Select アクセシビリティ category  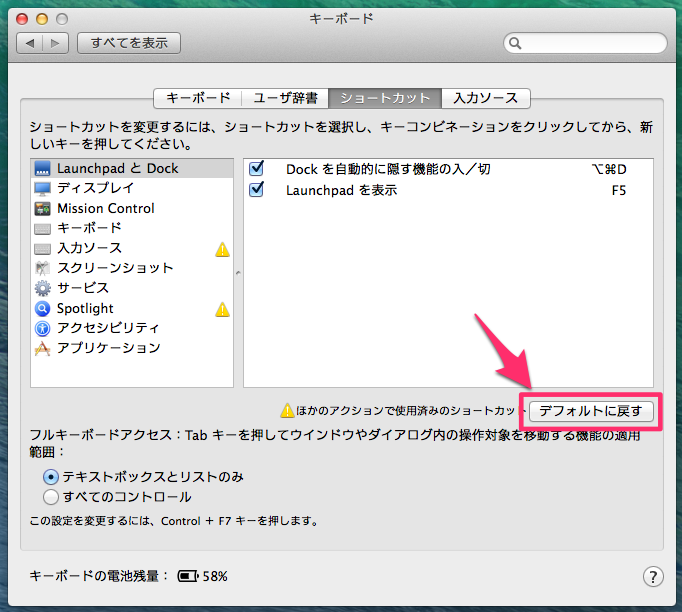pyautogui.click(x=132, y=328)
